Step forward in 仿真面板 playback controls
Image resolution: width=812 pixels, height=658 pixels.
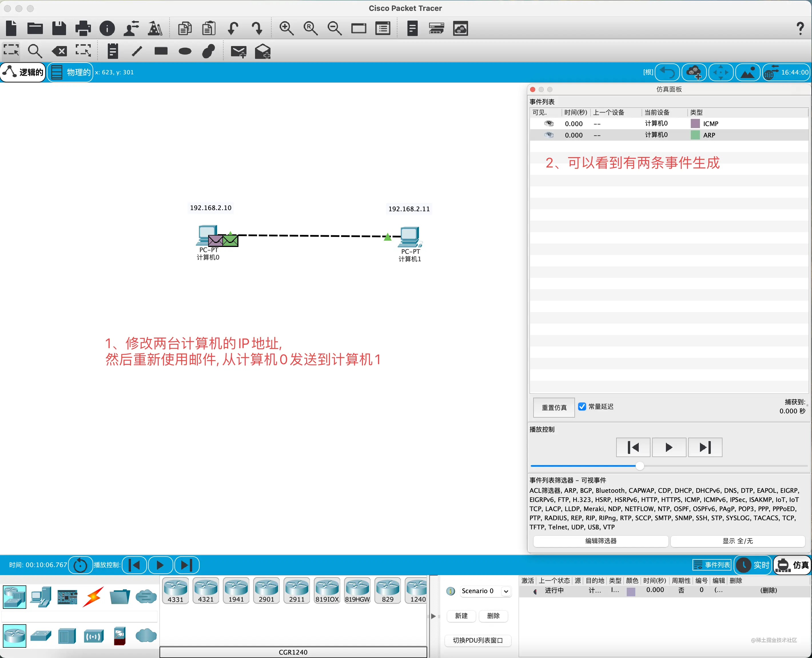705,447
